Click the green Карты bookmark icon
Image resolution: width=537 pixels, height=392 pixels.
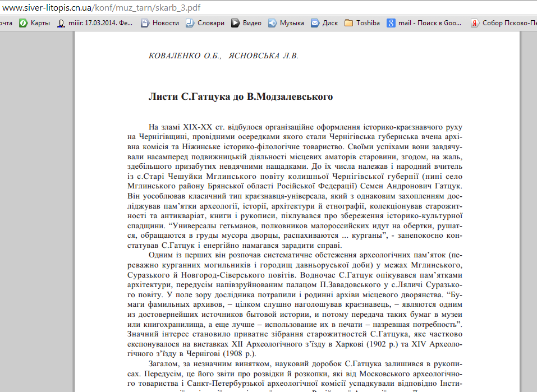(23, 23)
